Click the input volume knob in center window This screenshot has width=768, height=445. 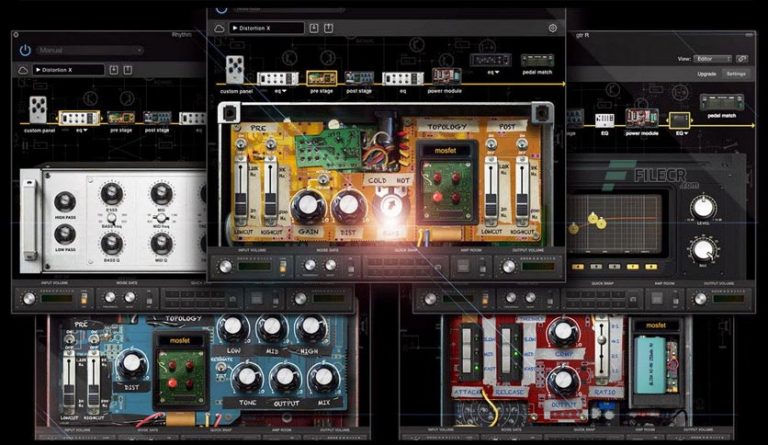(x=225, y=266)
